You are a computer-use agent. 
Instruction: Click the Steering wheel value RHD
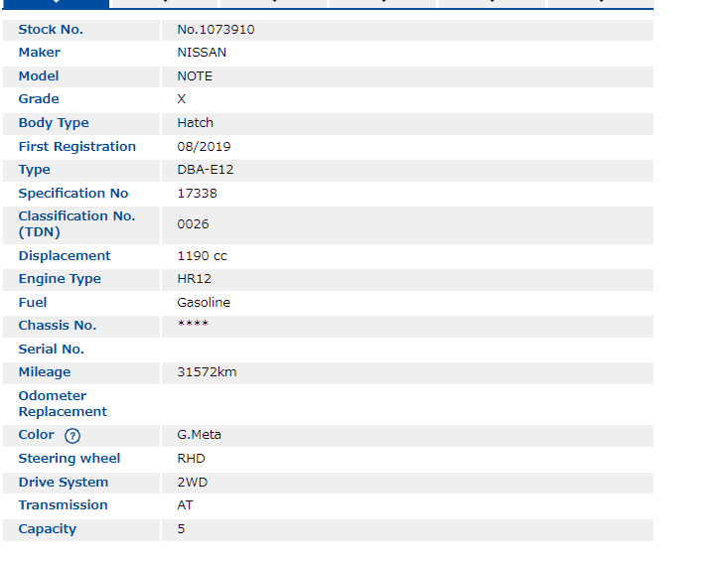(191, 459)
